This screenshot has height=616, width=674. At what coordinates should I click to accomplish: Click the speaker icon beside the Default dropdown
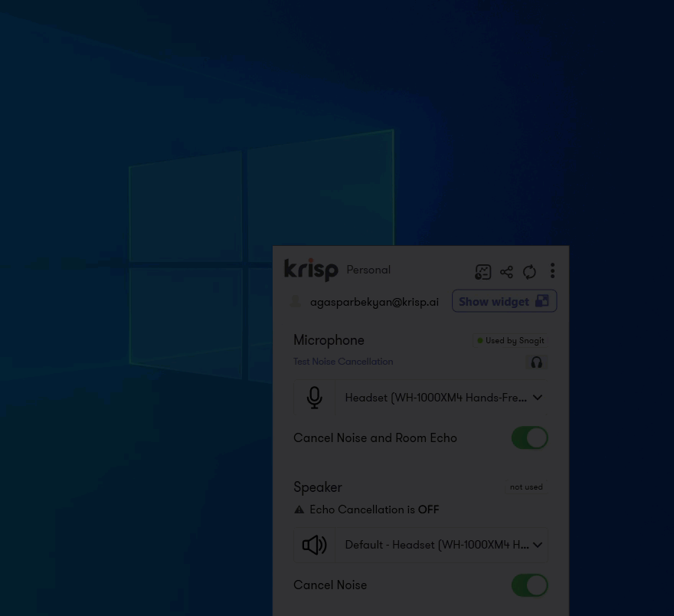(314, 545)
